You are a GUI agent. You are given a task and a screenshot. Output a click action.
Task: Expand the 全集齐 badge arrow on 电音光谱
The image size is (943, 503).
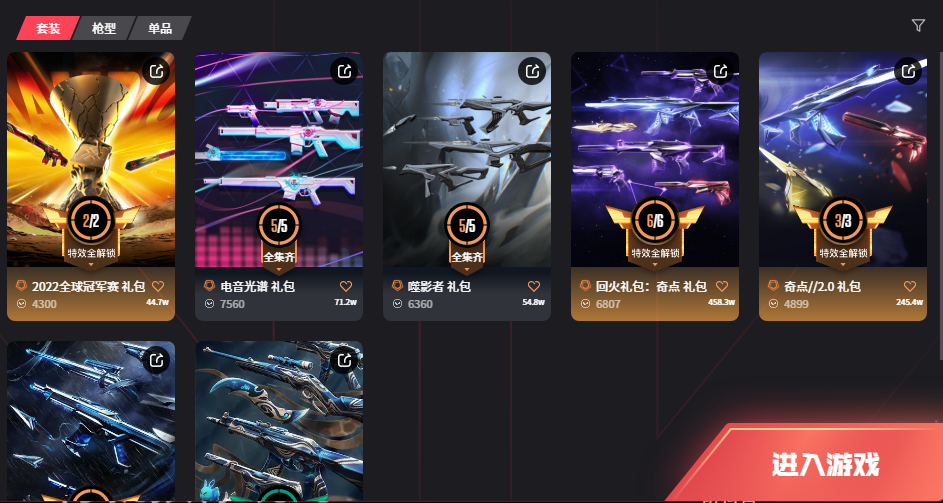coord(278,270)
